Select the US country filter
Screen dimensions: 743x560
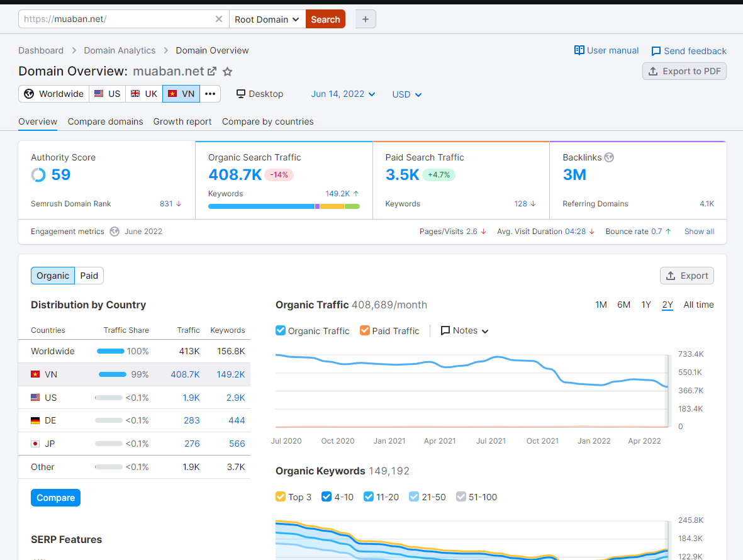[x=107, y=94]
